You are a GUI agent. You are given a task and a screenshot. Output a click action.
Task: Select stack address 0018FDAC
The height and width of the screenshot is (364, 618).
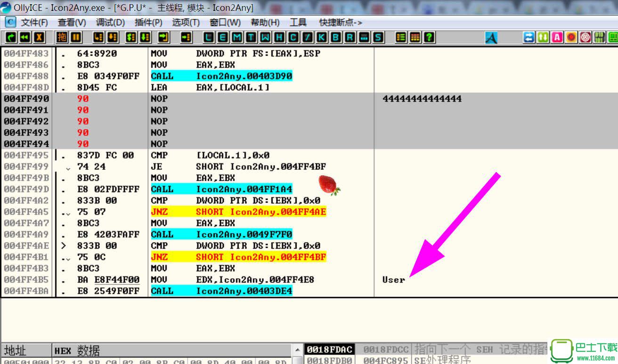point(329,349)
